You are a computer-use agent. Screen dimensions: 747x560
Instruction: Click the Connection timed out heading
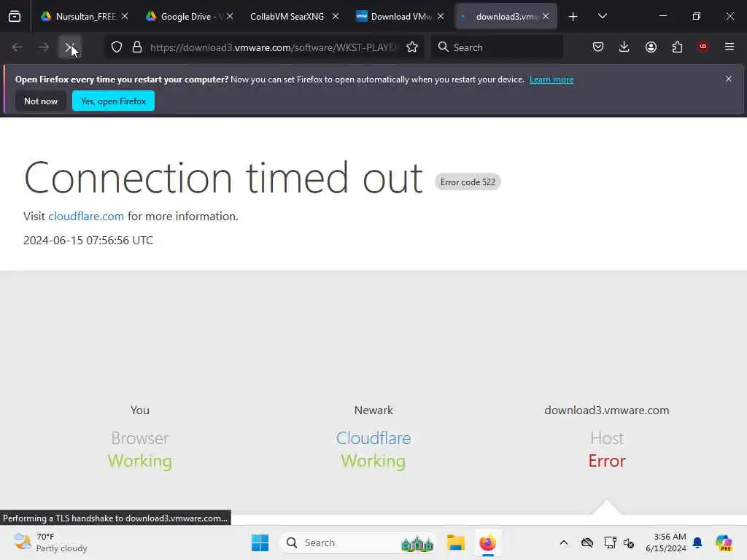click(x=223, y=178)
